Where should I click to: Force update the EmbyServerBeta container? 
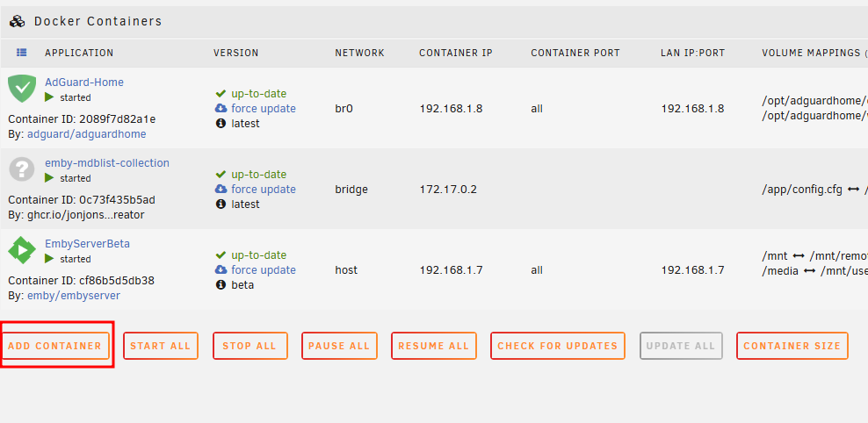[x=264, y=270]
